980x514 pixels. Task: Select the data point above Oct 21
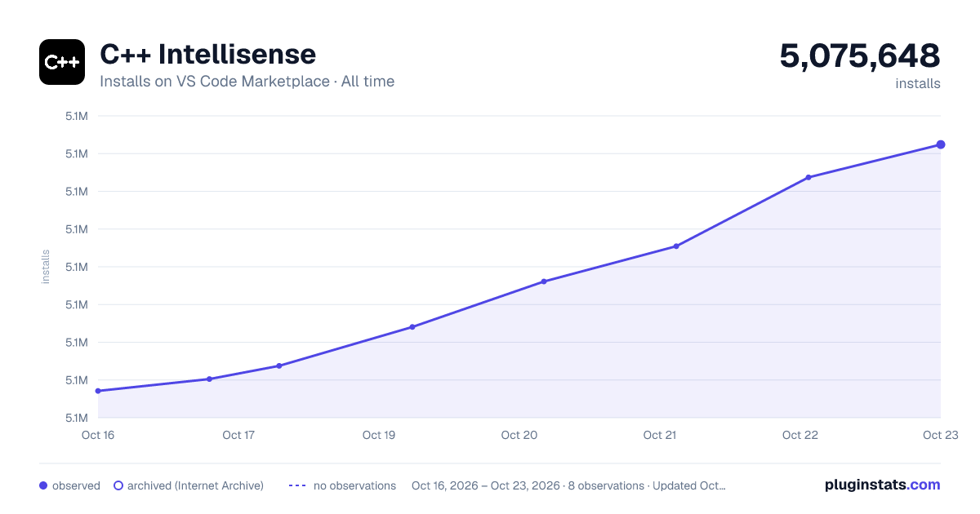click(x=676, y=246)
